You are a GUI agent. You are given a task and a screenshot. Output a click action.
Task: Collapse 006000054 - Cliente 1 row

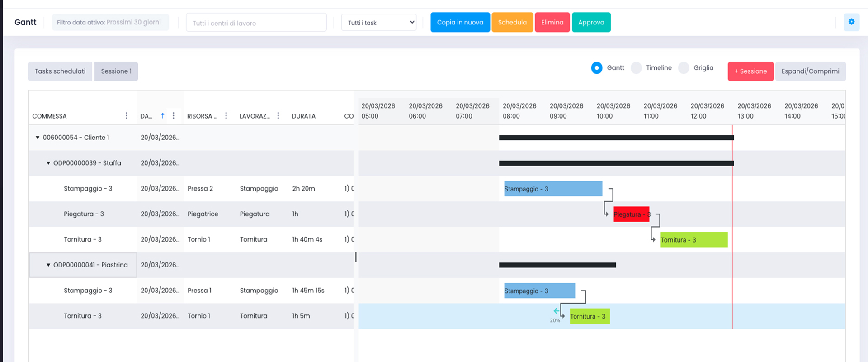[38, 138]
